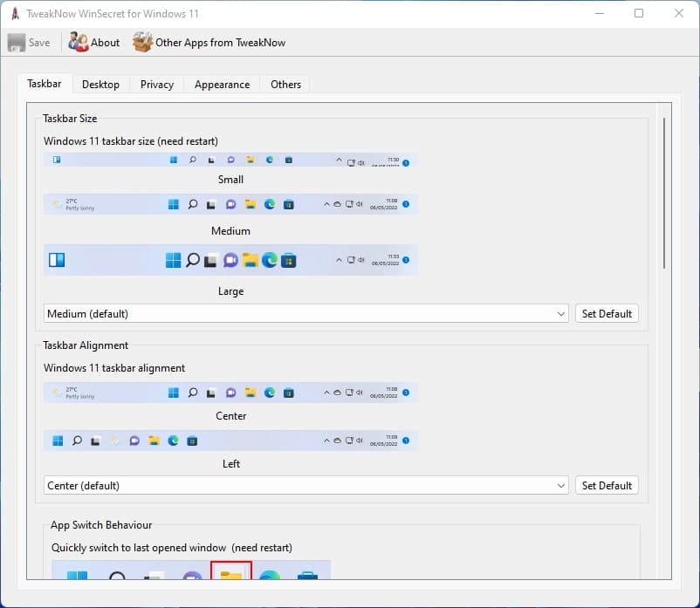700x608 pixels.
Task: Click the TweakNow rocket icon in title bar
Action: [x=15, y=13]
